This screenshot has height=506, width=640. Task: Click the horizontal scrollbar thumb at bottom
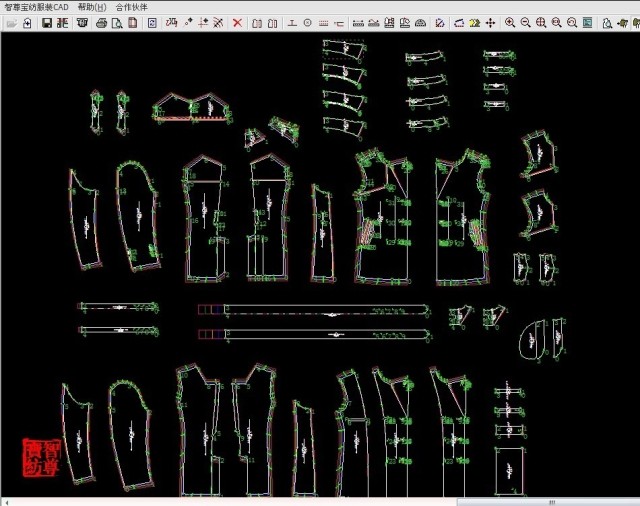point(552,501)
